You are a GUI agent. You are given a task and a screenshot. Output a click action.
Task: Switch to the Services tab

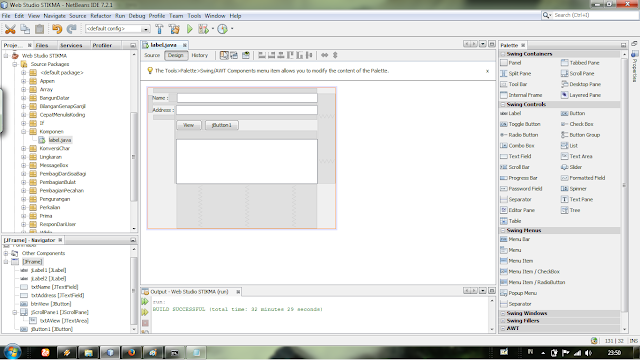[x=71, y=45]
